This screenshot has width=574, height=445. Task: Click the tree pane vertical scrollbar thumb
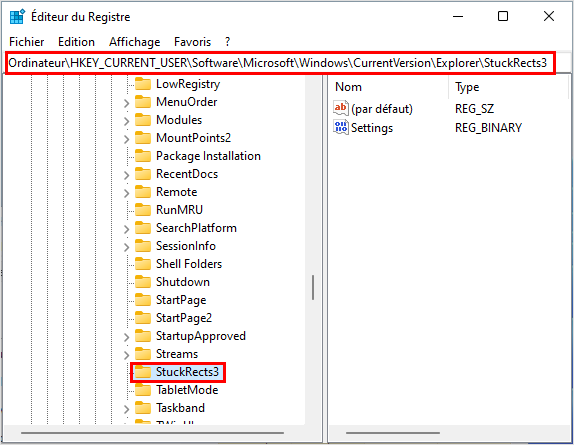pos(313,288)
